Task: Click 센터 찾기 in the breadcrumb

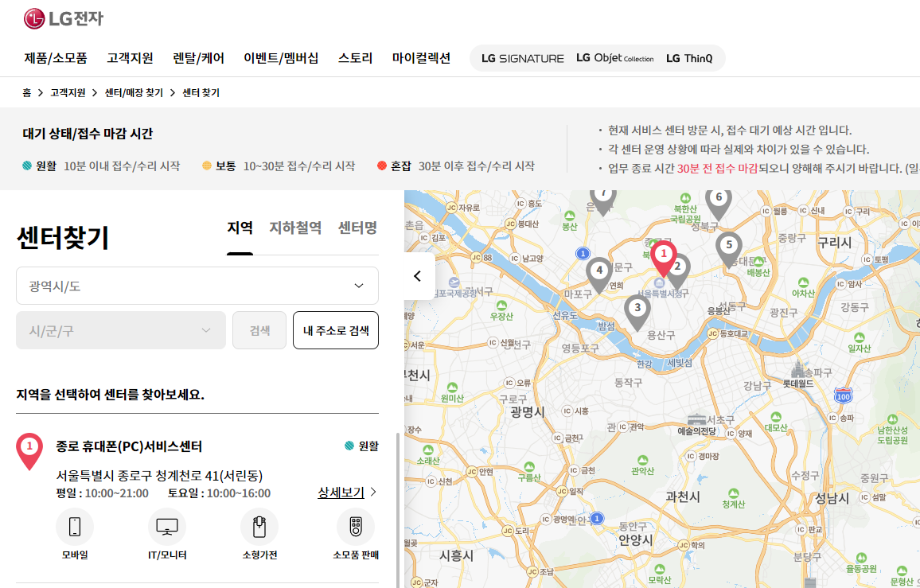Action: point(201,93)
